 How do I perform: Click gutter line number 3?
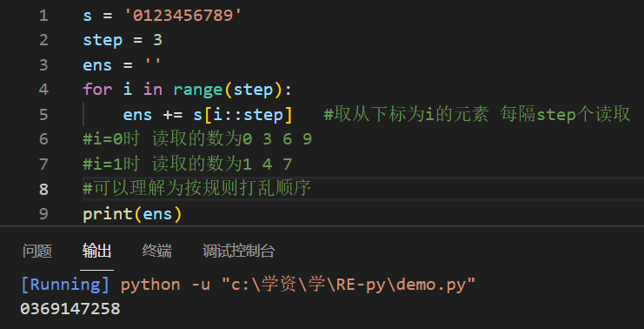(x=43, y=65)
